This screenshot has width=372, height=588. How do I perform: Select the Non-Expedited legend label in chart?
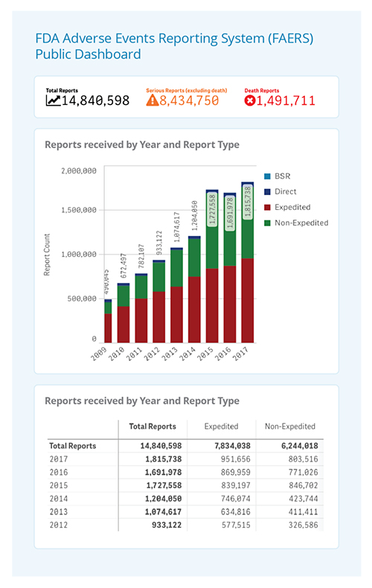[301, 223]
